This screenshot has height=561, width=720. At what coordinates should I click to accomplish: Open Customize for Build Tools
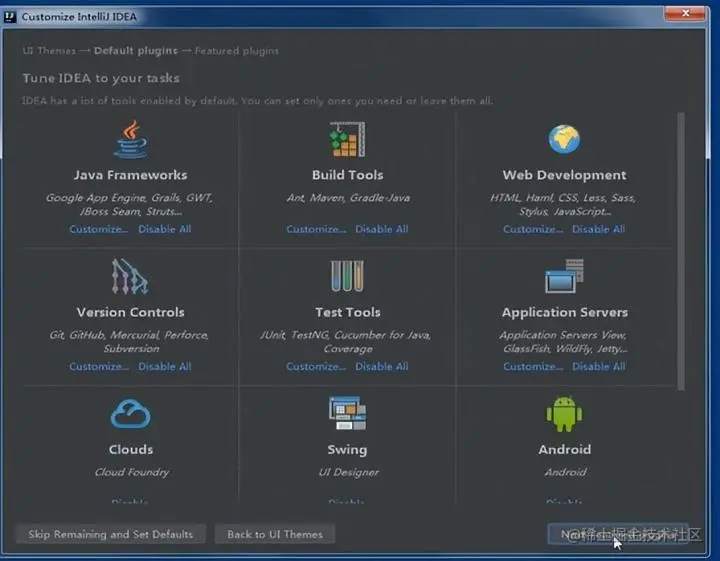tap(316, 229)
